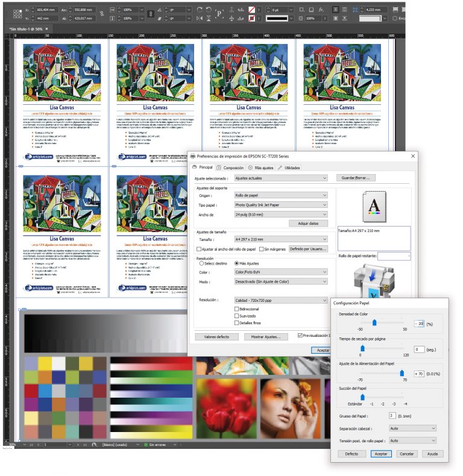Select jump object text wrap icon
Viewport: 463px width, 476px height.
point(344,18)
